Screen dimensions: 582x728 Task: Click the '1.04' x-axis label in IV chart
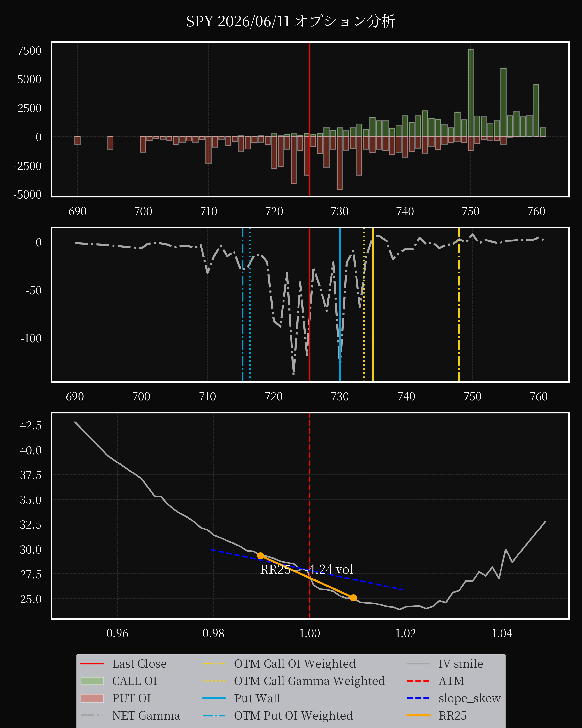tap(502, 633)
